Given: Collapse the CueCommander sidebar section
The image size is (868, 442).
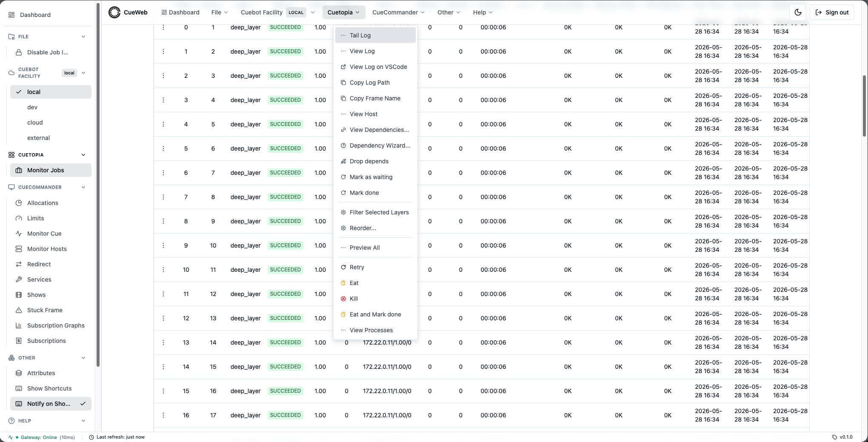Looking at the screenshot, I should pos(83,187).
